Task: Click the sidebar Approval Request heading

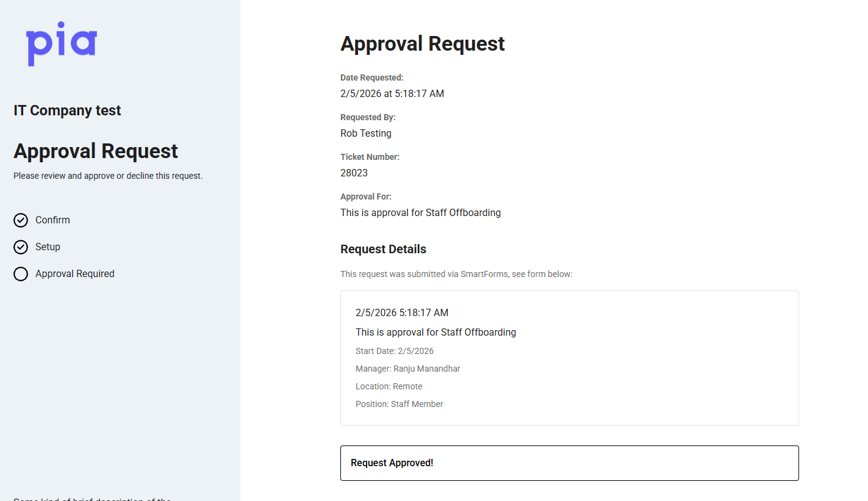Action: click(x=96, y=151)
